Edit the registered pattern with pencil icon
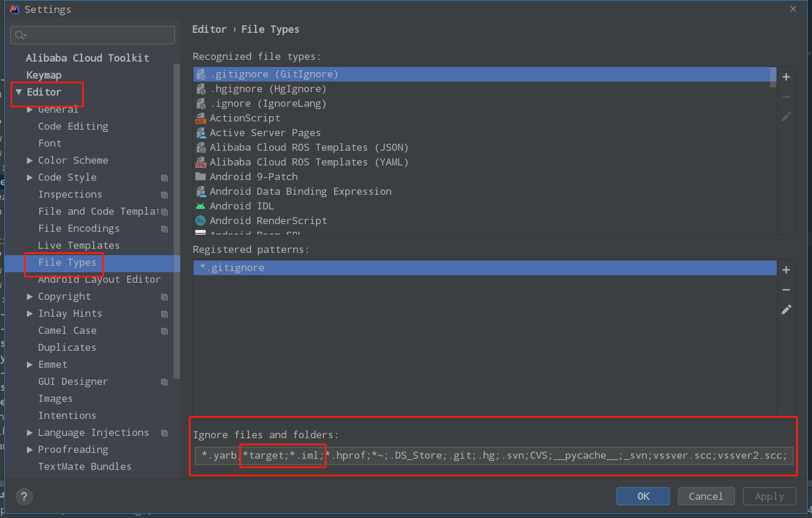Screen dimensions: 812x518 [x=786, y=309]
